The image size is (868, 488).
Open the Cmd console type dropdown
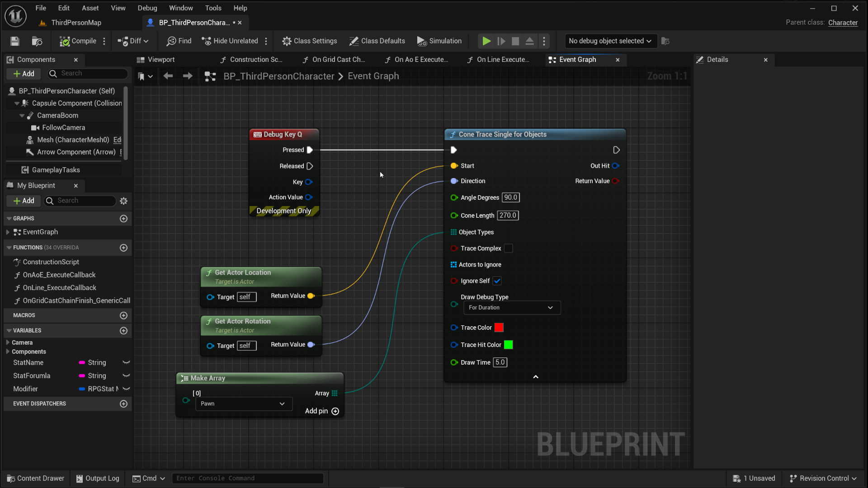(x=149, y=479)
